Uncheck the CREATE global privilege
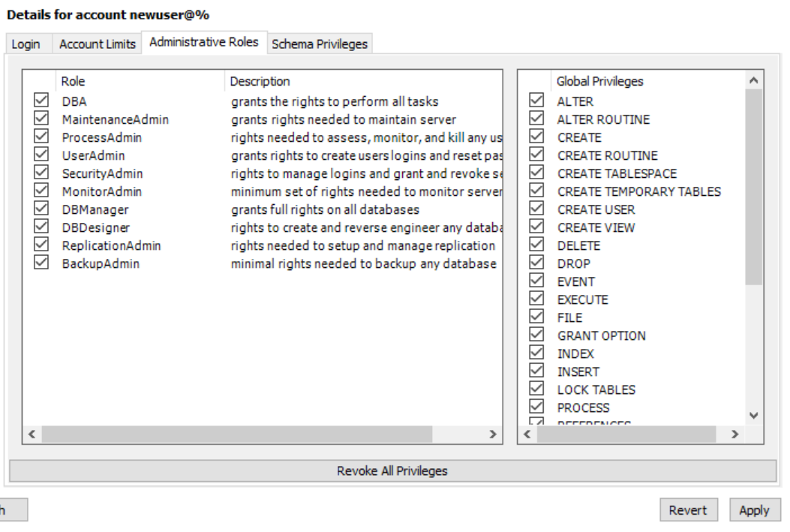This screenshot has height=532, width=790. point(536,137)
